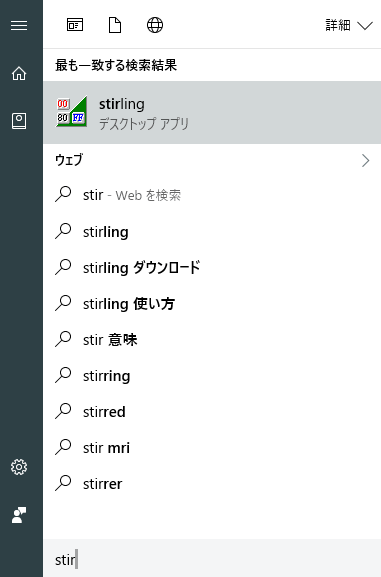Viewport: 381px width, 577px height.
Task: Expand the ウェブ section chevron
Action: click(365, 160)
